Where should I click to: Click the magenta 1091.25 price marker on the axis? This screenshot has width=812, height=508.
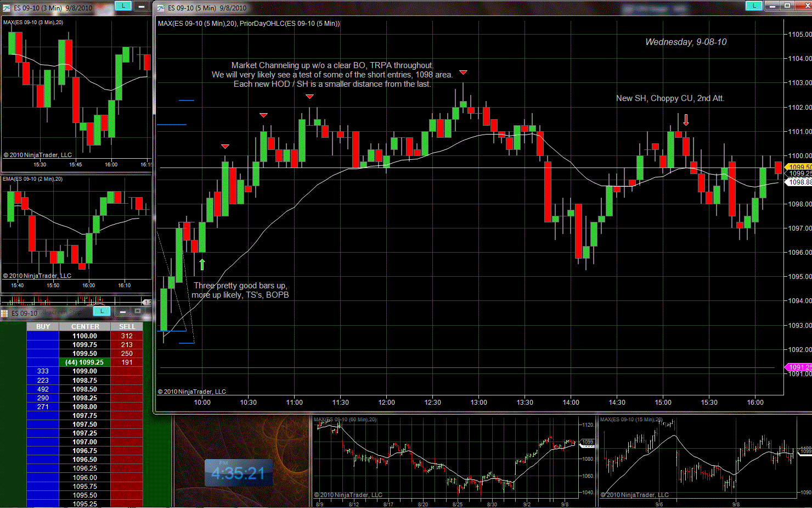(x=799, y=367)
